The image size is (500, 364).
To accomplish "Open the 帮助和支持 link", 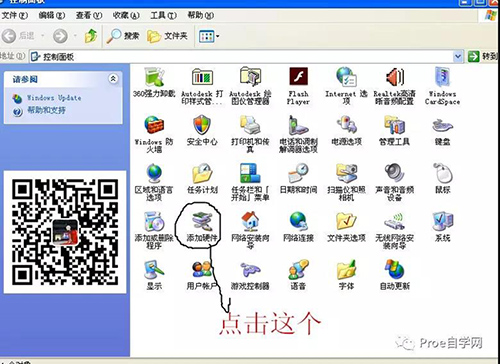I will point(46,110).
